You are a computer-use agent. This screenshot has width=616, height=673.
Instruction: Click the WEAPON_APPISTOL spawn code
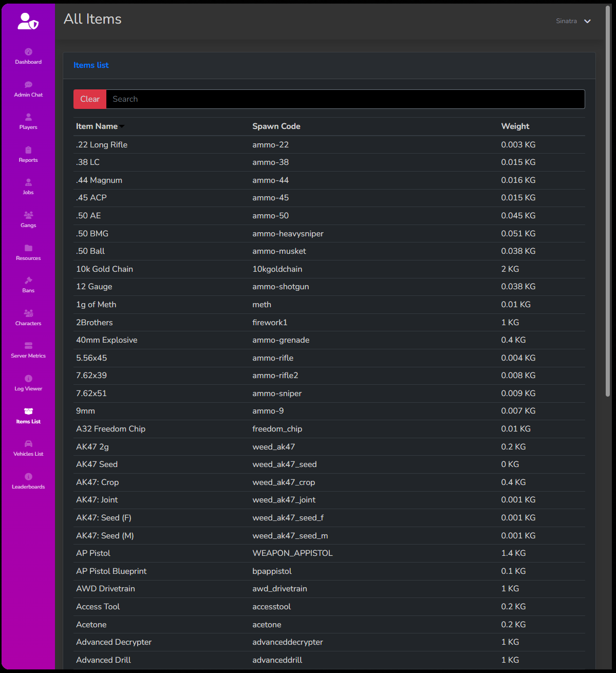(x=293, y=553)
